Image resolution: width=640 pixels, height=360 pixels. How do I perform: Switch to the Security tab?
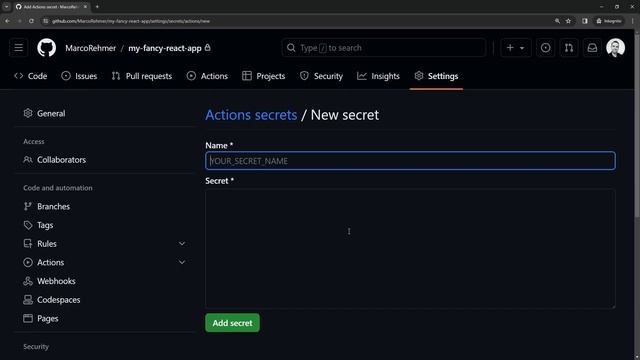321,76
